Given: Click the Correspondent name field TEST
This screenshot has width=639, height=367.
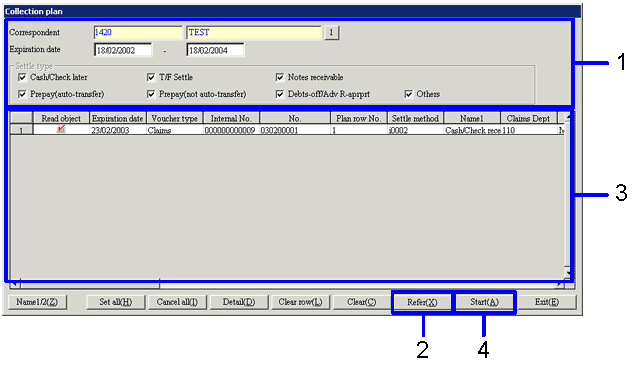Looking at the screenshot, I should pyautogui.click(x=253, y=33).
